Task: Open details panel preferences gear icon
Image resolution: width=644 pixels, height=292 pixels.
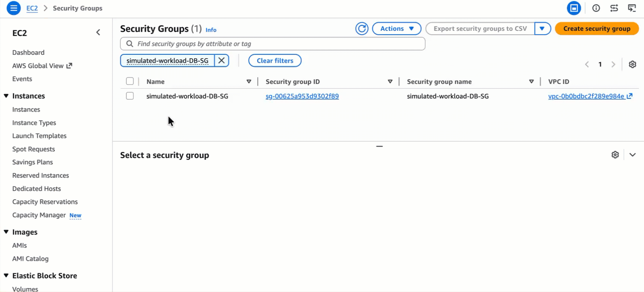Action: tap(615, 155)
